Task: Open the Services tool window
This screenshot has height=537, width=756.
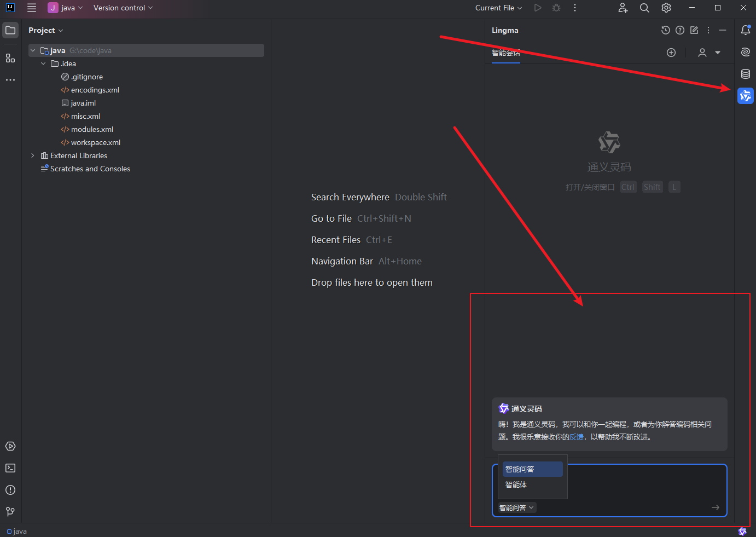Action: pos(10,446)
